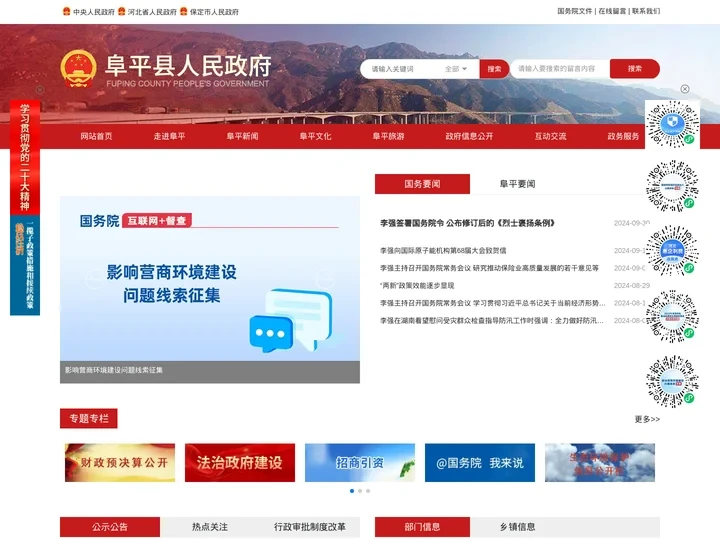Viewport: 720px width, 540px height.
Task: Open the sky-background banner with red text
Action: pyautogui.click(x=600, y=462)
